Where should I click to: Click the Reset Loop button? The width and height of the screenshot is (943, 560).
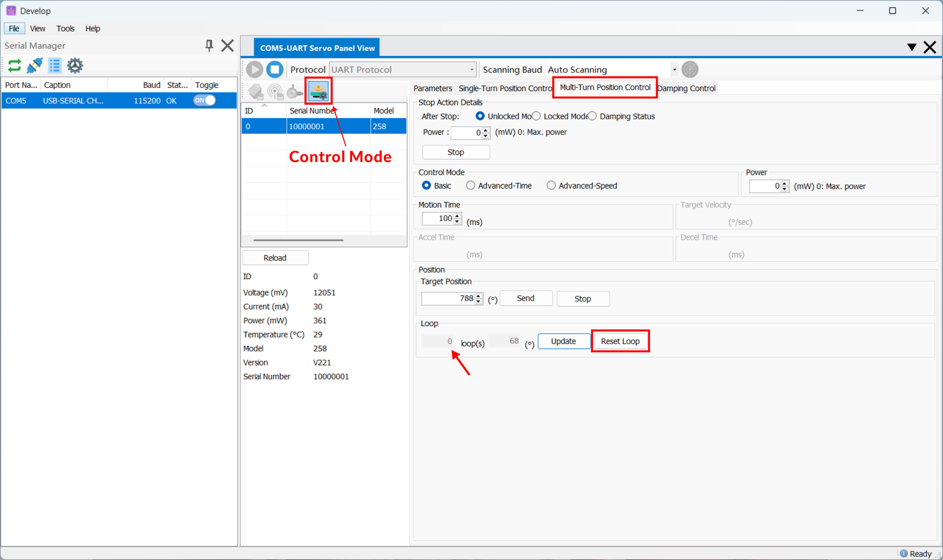tap(620, 341)
